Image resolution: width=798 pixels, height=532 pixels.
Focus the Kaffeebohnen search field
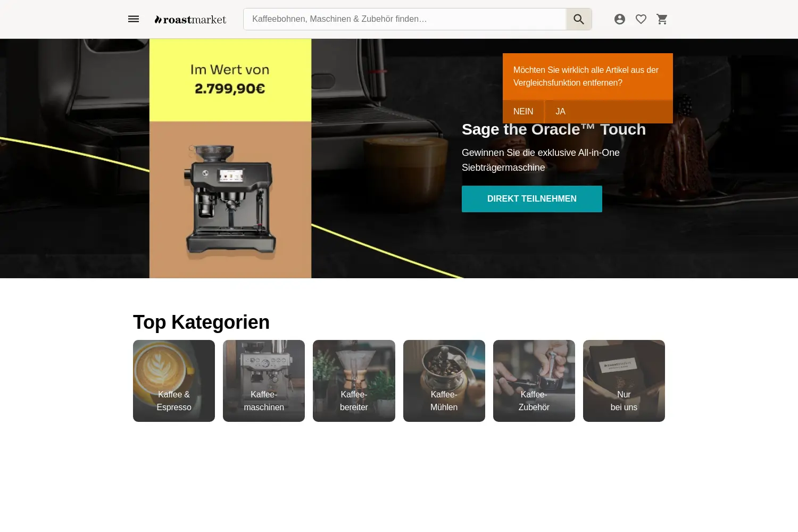coord(405,19)
